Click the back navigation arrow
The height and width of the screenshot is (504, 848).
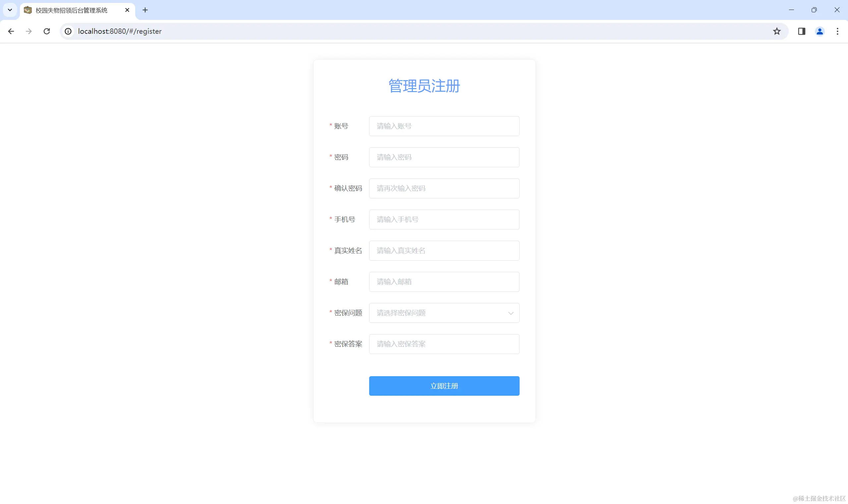click(11, 31)
